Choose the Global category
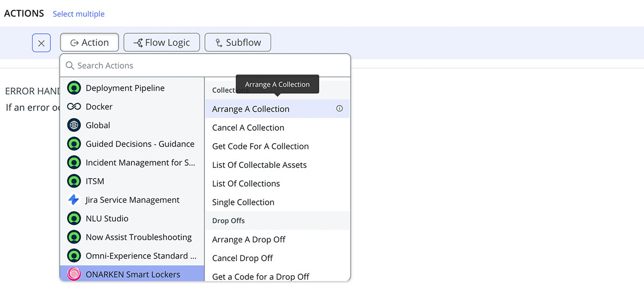The width and height of the screenshot is (644, 295). point(132,125)
